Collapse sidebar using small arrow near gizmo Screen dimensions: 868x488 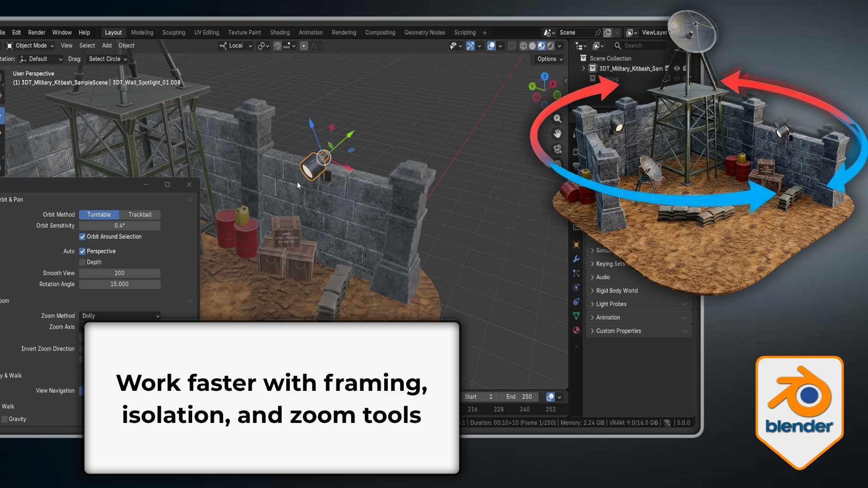click(566, 81)
